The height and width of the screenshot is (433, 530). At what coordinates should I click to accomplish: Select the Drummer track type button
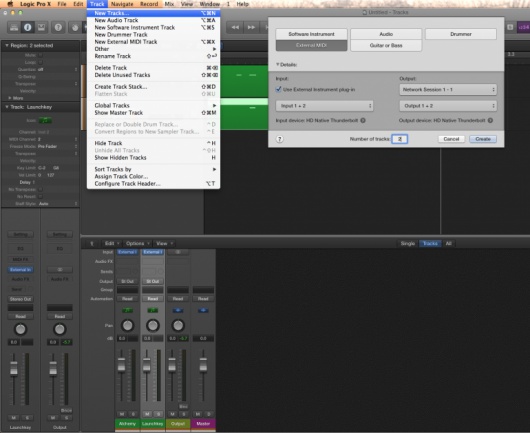[461, 34]
